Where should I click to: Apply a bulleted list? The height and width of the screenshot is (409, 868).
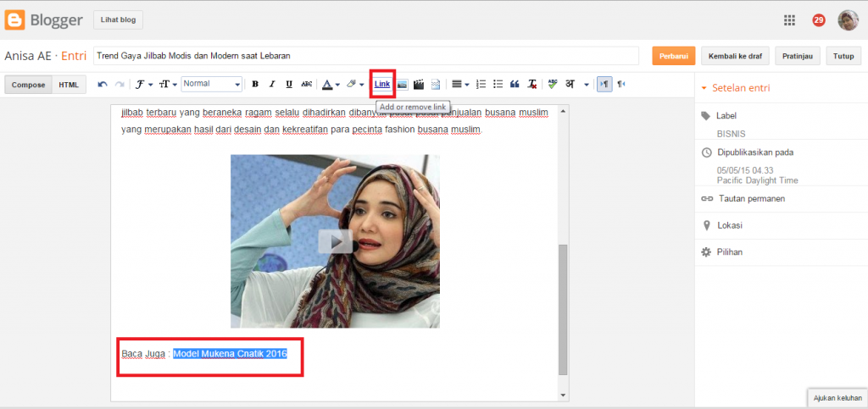point(498,84)
